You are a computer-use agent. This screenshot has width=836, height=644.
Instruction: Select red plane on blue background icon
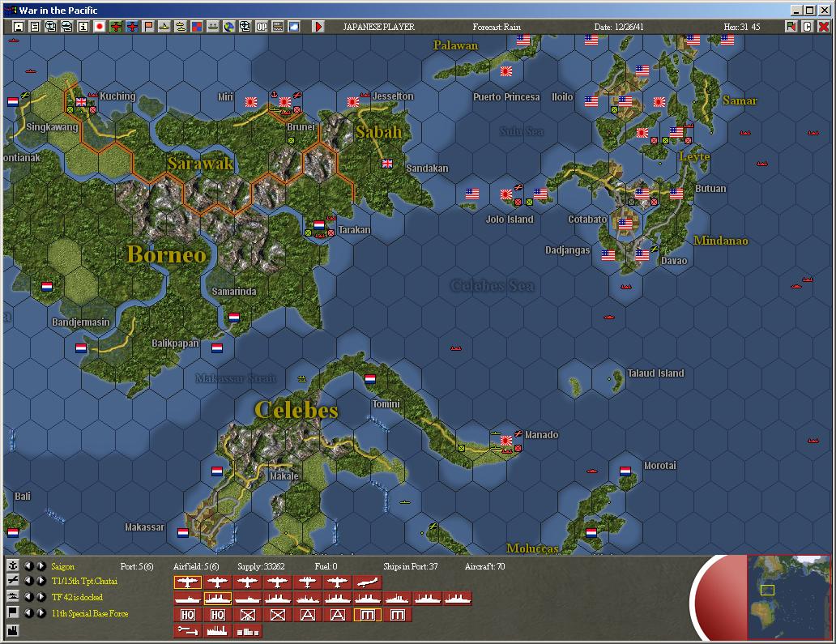pyautogui.click(x=132, y=26)
